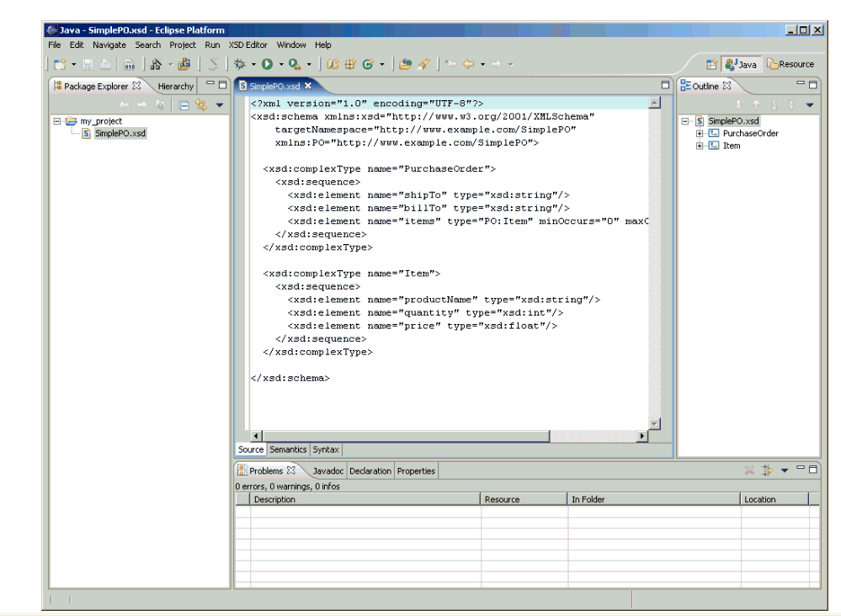Click Collapse All in Package Explorer
This screenshot has width=841, height=616.
pyautogui.click(x=184, y=105)
